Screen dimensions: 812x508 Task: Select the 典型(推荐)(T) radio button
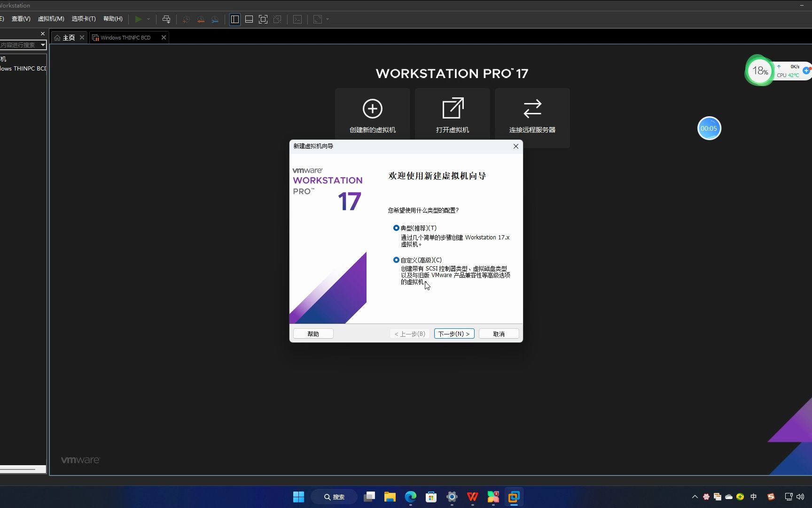tap(396, 228)
